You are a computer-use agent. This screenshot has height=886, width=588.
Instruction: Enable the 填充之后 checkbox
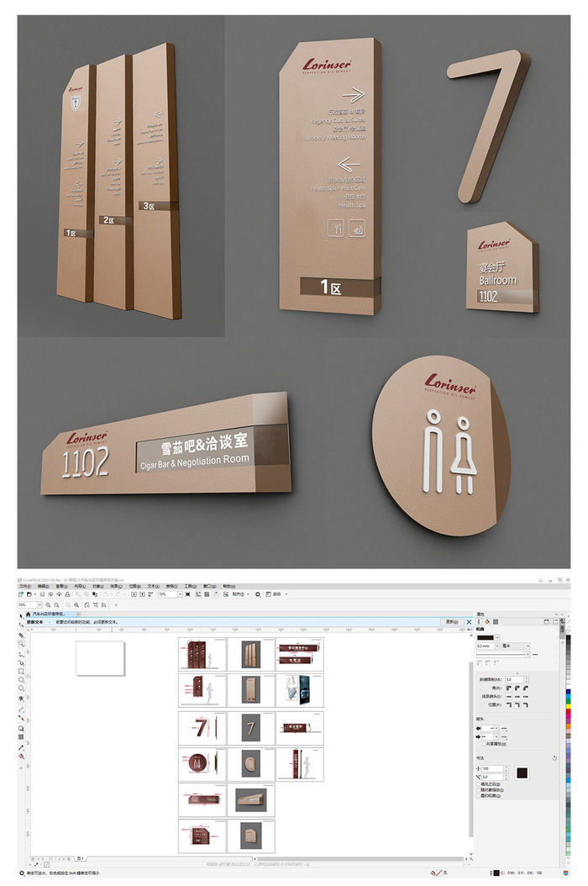point(478,784)
